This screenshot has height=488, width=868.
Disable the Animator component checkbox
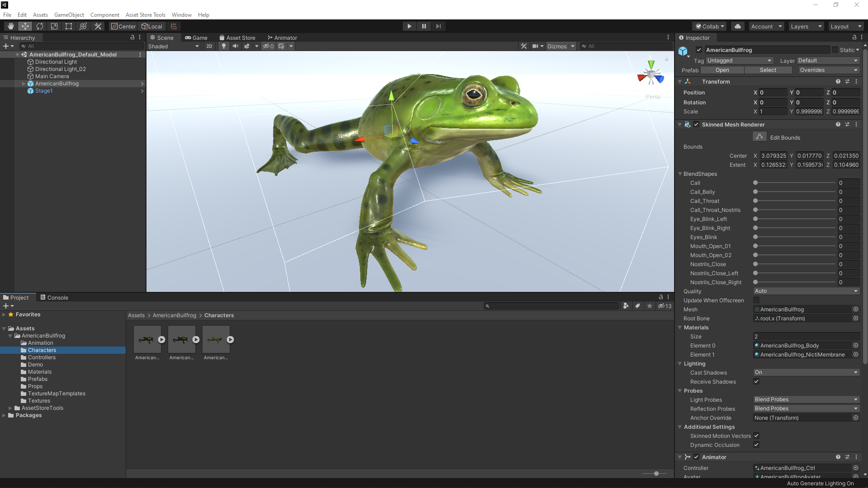pyautogui.click(x=696, y=457)
